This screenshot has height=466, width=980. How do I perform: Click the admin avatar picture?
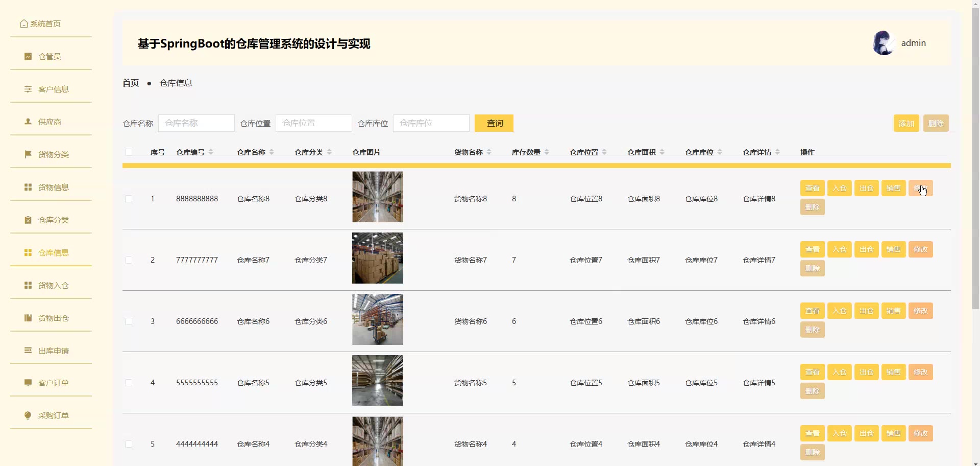pyautogui.click(x=884, y=43)
